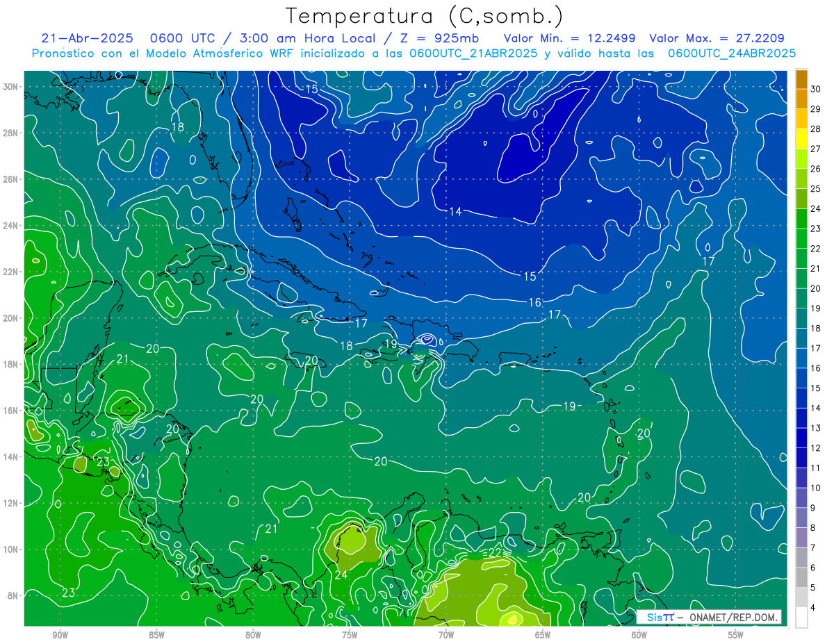Click the '65W' longitude axis label
Viewport: 834px width, 644px height.
543,635
